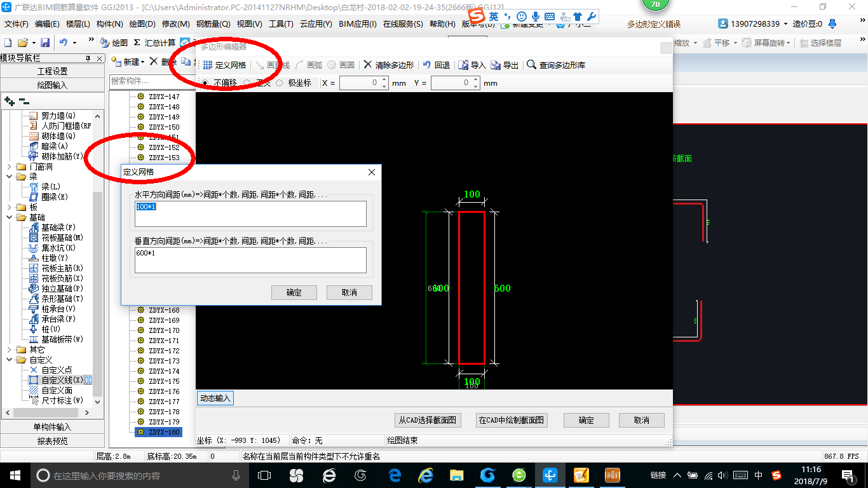Click the new file icon in main toolbar
This screenshot has height=488, width=868.
tap(8, 43)
